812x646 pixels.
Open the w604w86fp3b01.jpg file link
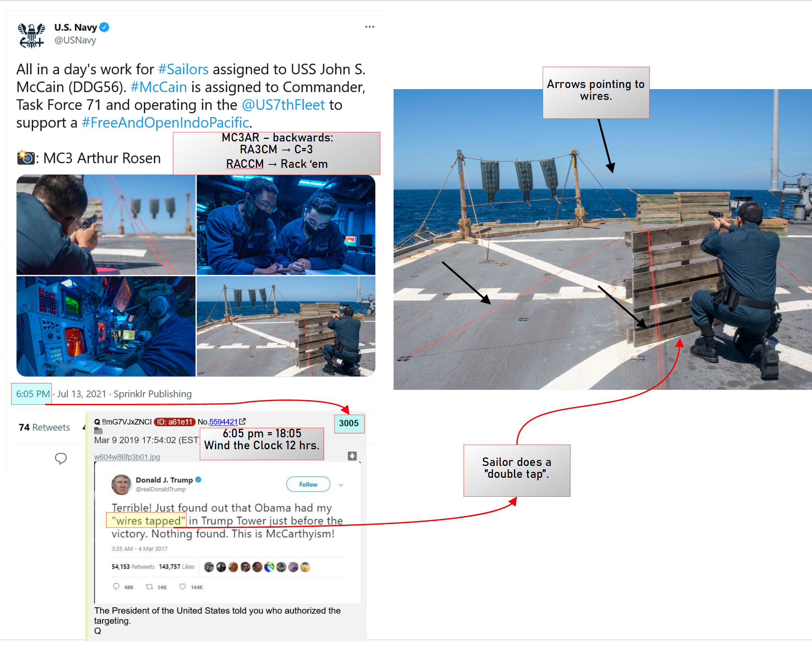127,457
